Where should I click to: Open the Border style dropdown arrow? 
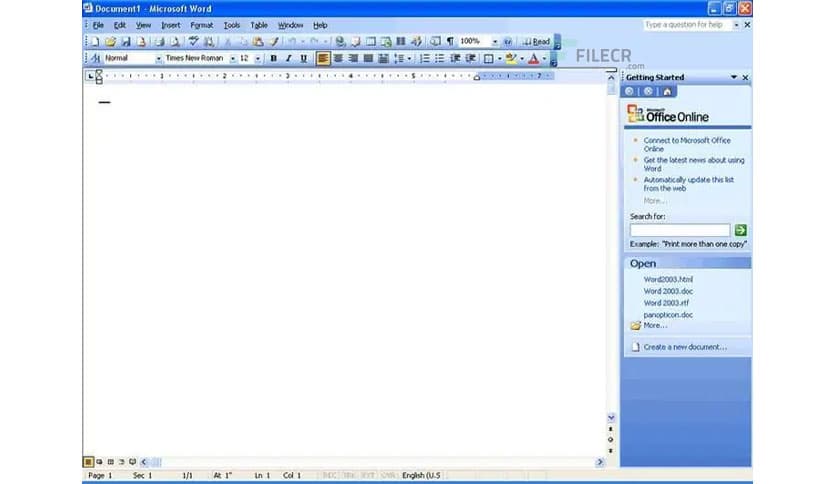coord(500,59)
